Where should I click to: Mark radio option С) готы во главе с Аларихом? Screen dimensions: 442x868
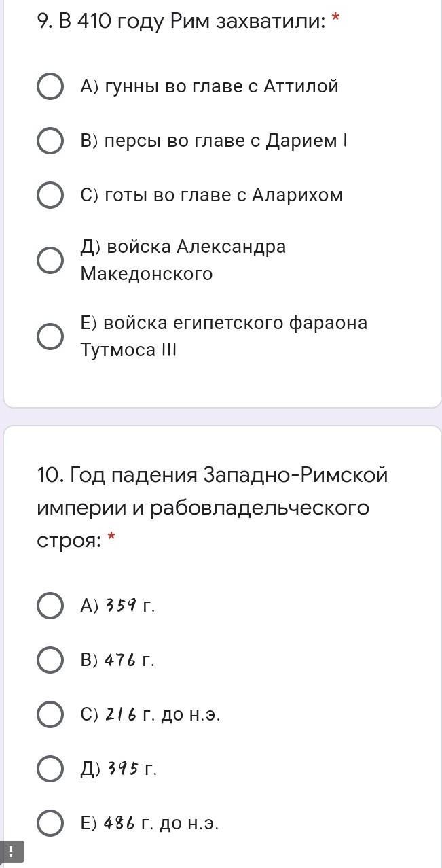(50, 195)
